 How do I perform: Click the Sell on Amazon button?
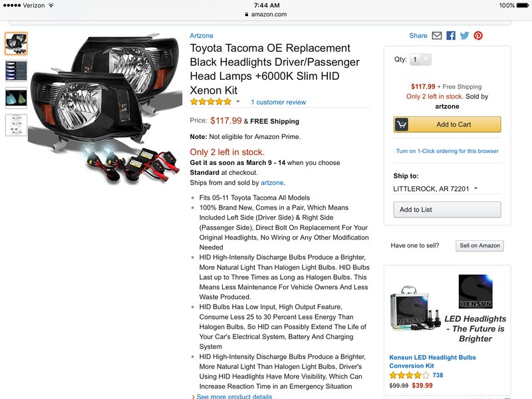479,245
